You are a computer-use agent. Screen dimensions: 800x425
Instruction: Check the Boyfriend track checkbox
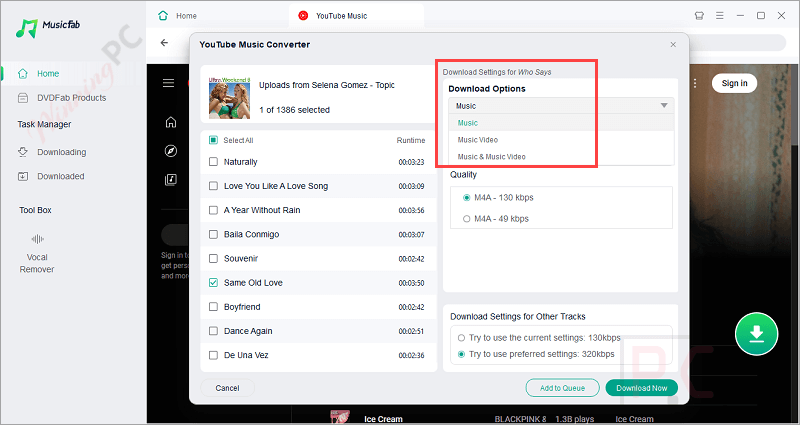tap(213, 307)
